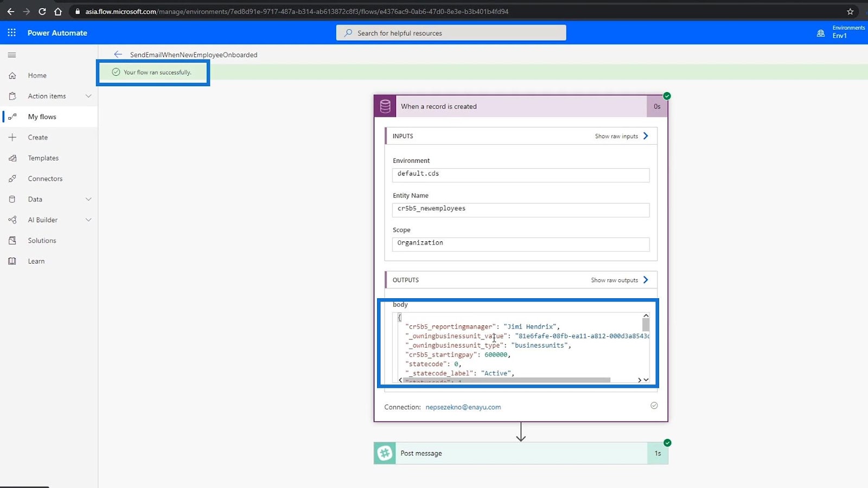This screenshot has width=868, height=488.
Task: Click the Solutions icon in sidebar
Action: tap(12, 240)
